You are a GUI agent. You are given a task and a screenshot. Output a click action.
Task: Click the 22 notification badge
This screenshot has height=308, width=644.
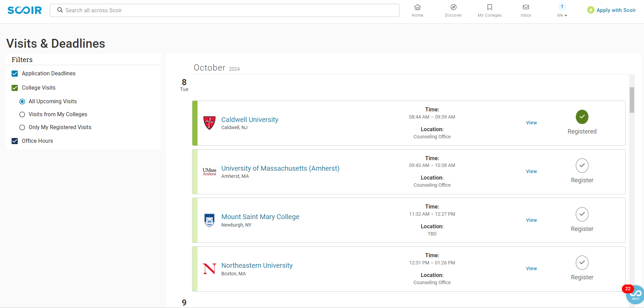point(628,289)
